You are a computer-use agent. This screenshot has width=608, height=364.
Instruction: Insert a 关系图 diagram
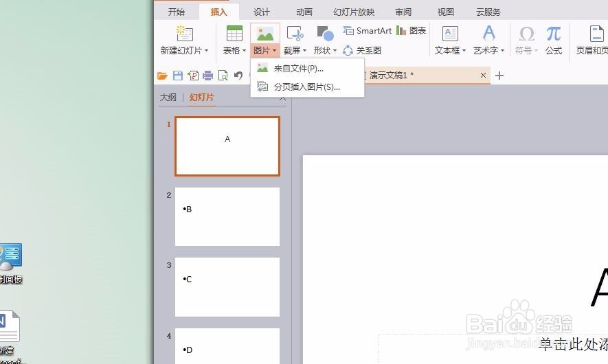coord(362,50)
